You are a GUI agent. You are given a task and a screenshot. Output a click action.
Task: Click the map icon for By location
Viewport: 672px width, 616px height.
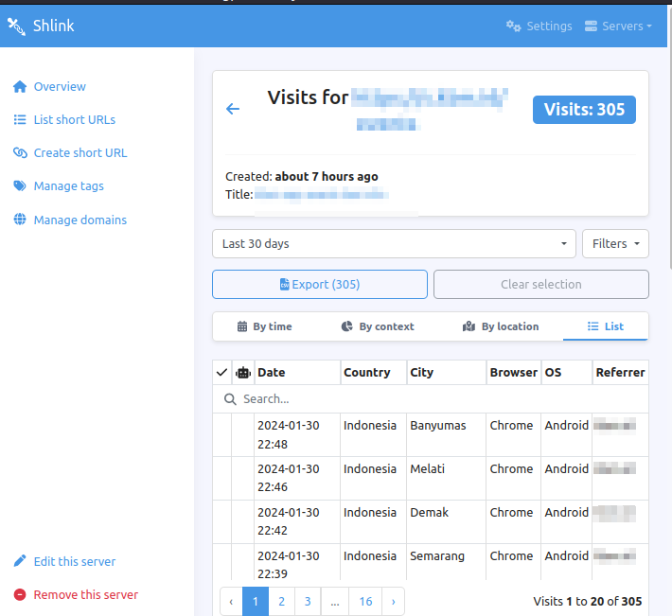coord(469,326)
